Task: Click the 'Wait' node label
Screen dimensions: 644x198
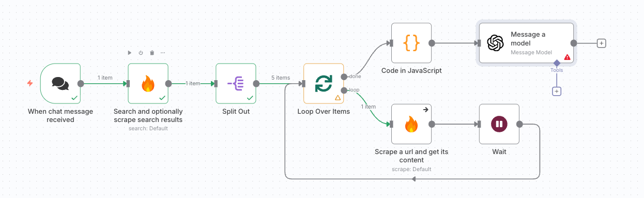Action: tap(499, 151)
